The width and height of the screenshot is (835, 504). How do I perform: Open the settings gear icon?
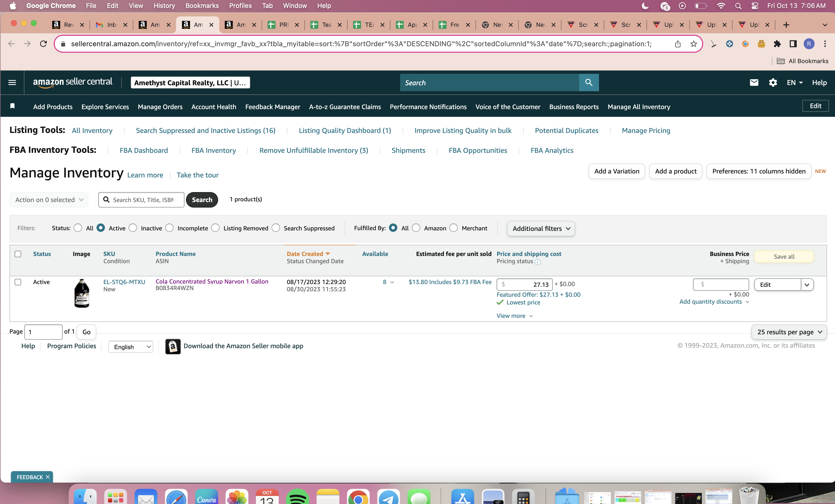[x=773, y=83]
